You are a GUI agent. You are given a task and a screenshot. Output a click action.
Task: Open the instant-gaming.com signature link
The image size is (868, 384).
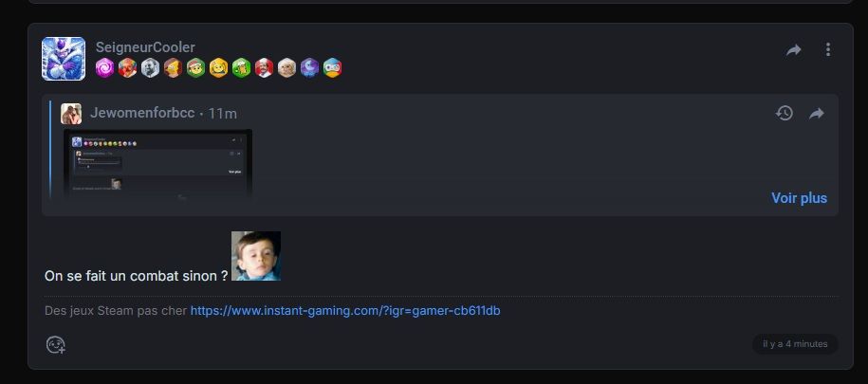click(x=345, y=311)
